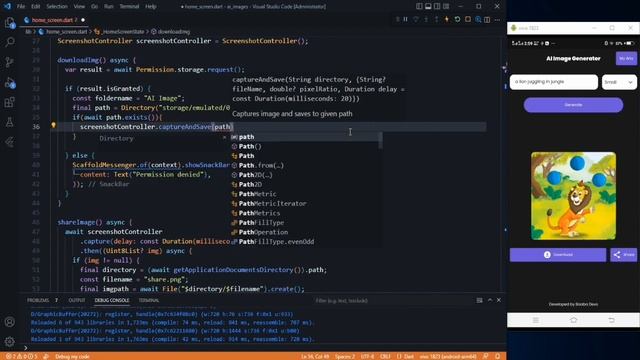Split the editor to the right
Image resolution: width=640 pixels, height=360 pixels.
click(x=487, y=20)
